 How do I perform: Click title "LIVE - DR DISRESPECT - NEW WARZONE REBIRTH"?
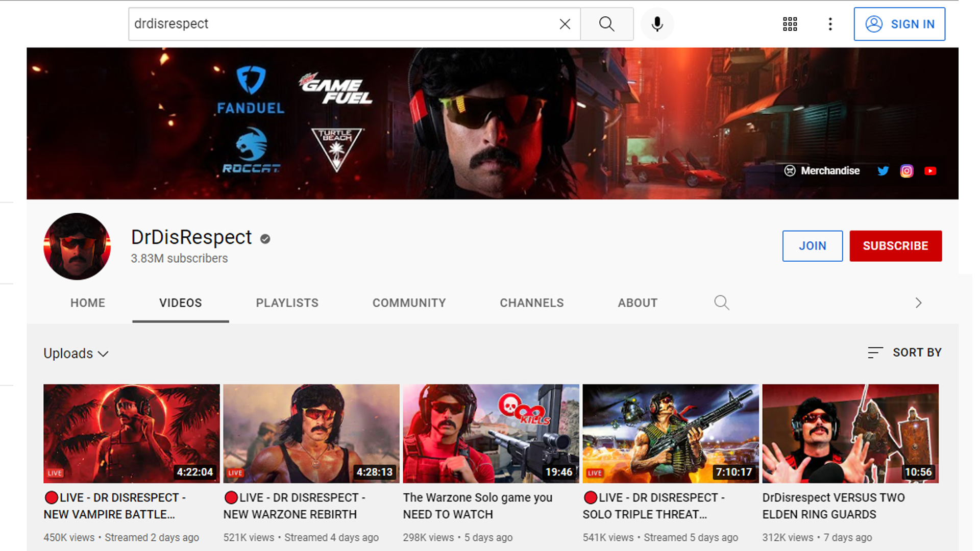point(295,506)
